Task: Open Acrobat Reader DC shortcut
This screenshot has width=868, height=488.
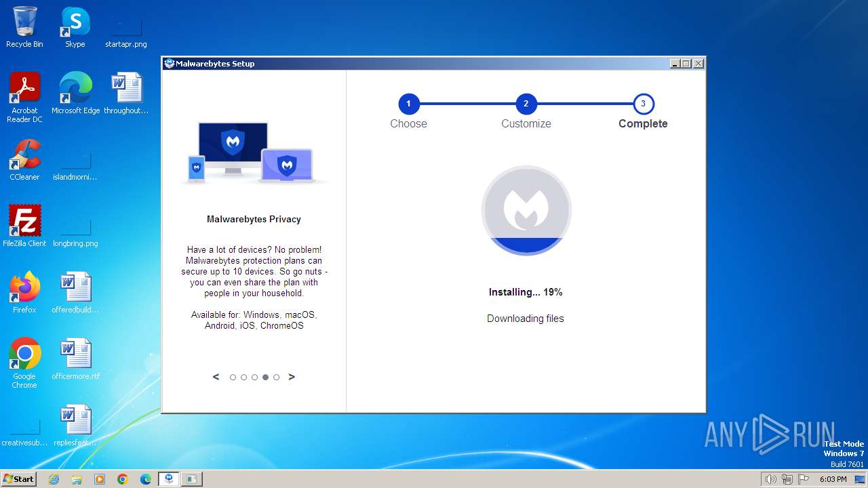Action: click(24, 98)
